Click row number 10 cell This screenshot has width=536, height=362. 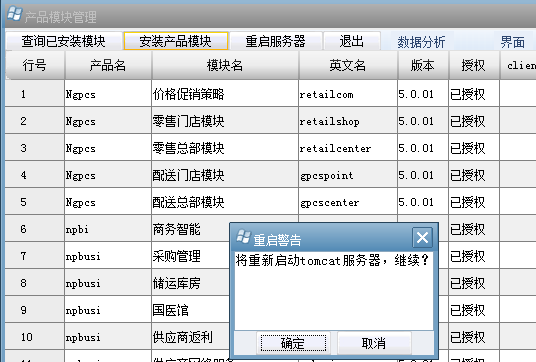(35, 337)
